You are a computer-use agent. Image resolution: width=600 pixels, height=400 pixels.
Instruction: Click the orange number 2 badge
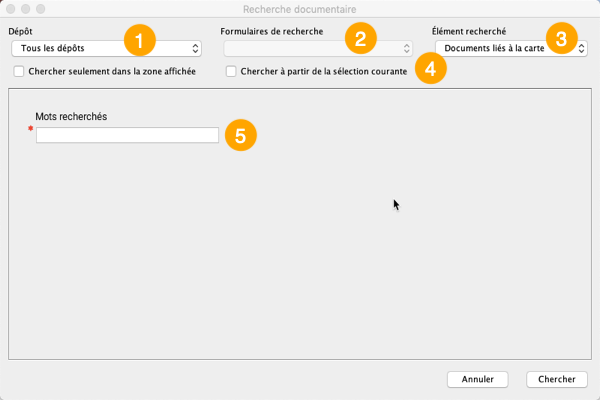pos(360,40)
